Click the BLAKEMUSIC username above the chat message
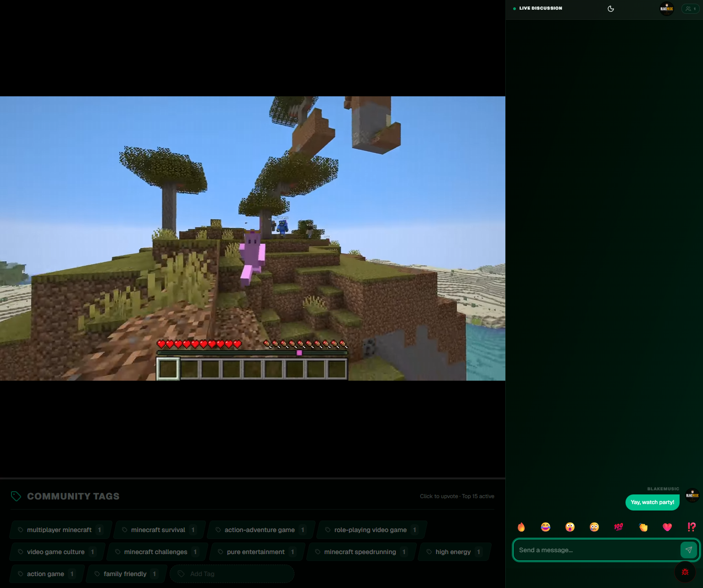The height and width of the screenshot is (588, 703). coord(663,488)
